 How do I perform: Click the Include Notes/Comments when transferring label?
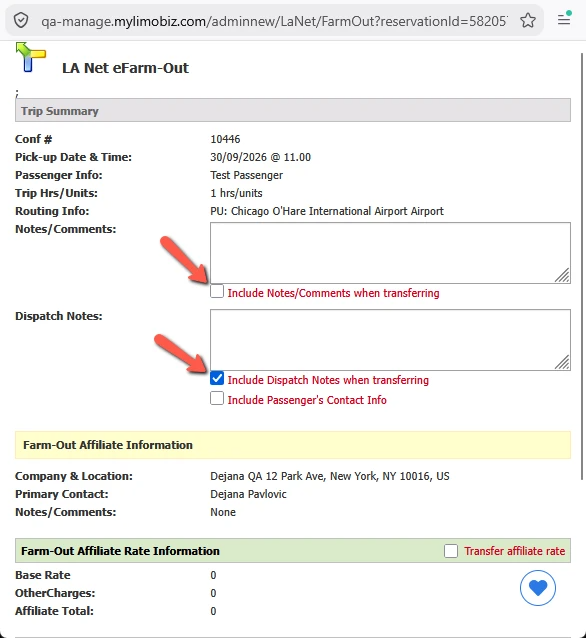333,293
